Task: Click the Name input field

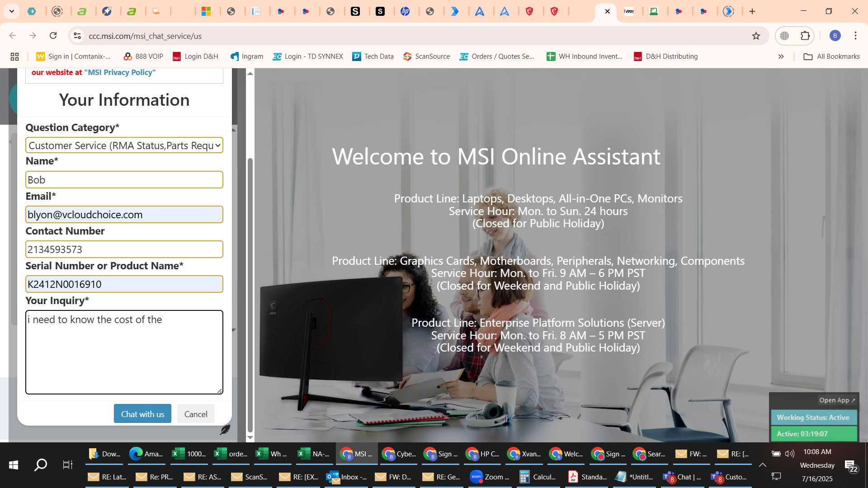Action: [x=124, y=180]
